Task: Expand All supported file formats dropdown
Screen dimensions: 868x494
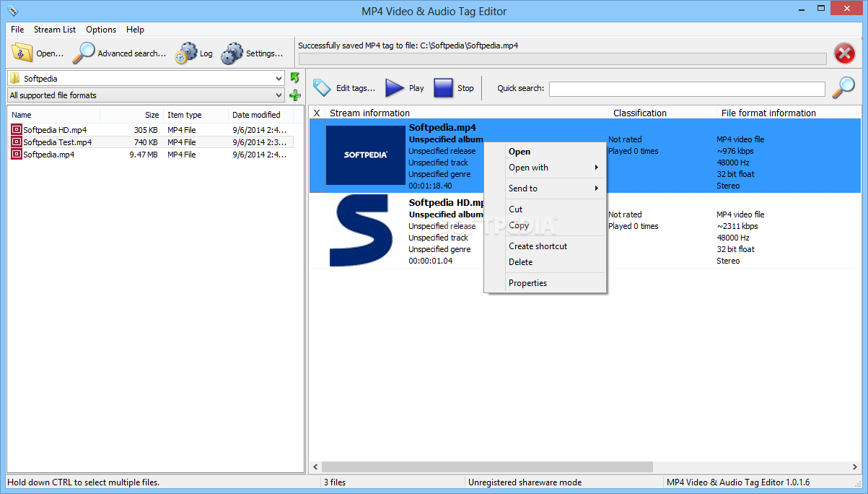Action: (x=279, y=95)
